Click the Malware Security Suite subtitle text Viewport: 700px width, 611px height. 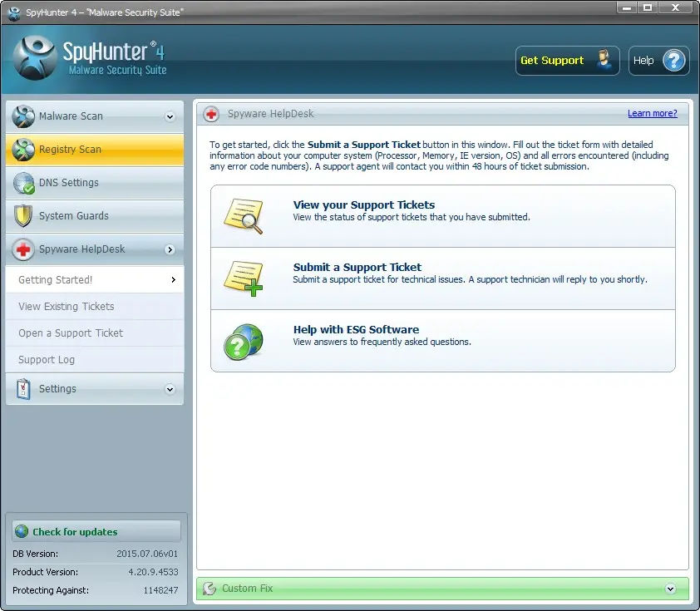(x=117, y=70)
